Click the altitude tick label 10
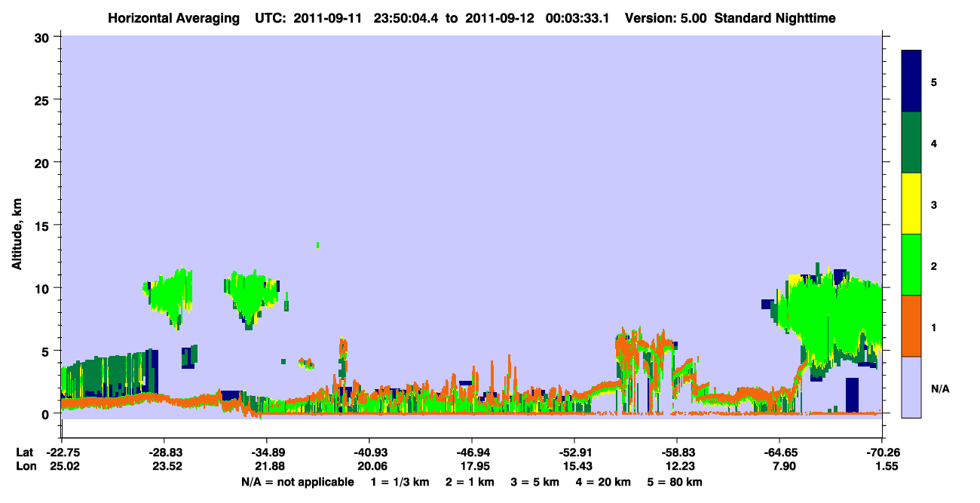 [x=43, y=288]
